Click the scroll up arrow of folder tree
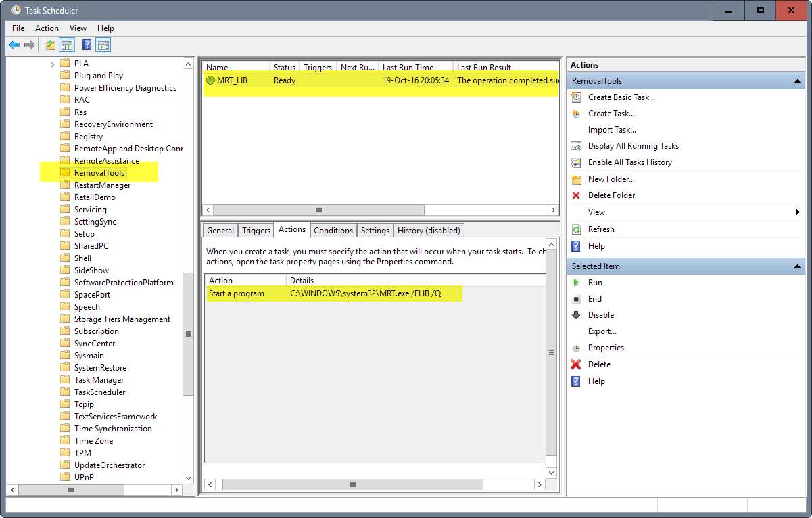This screenshot has width=812, height=518. [188, 63]
